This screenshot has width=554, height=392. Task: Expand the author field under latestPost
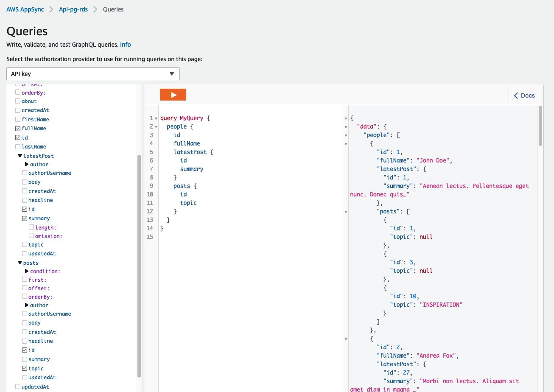[27, 164]
